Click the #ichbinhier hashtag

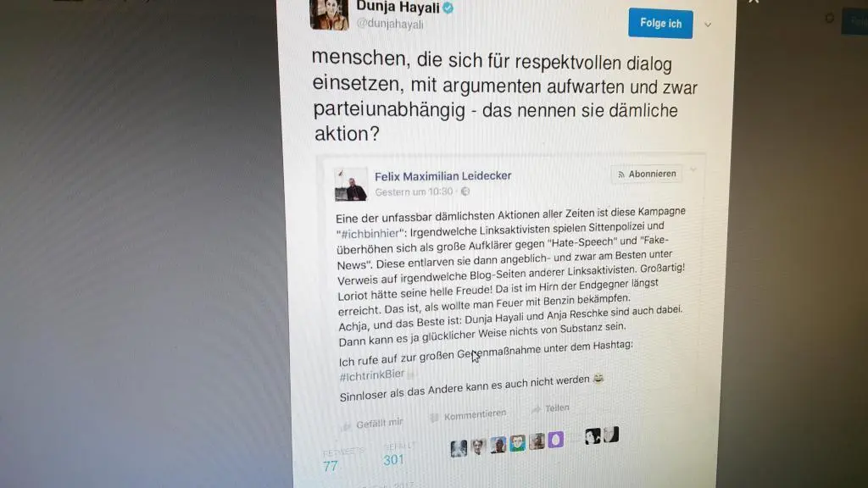(370, 234)
